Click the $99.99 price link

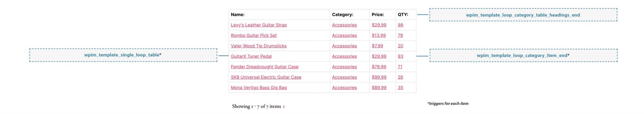[379, 77]
